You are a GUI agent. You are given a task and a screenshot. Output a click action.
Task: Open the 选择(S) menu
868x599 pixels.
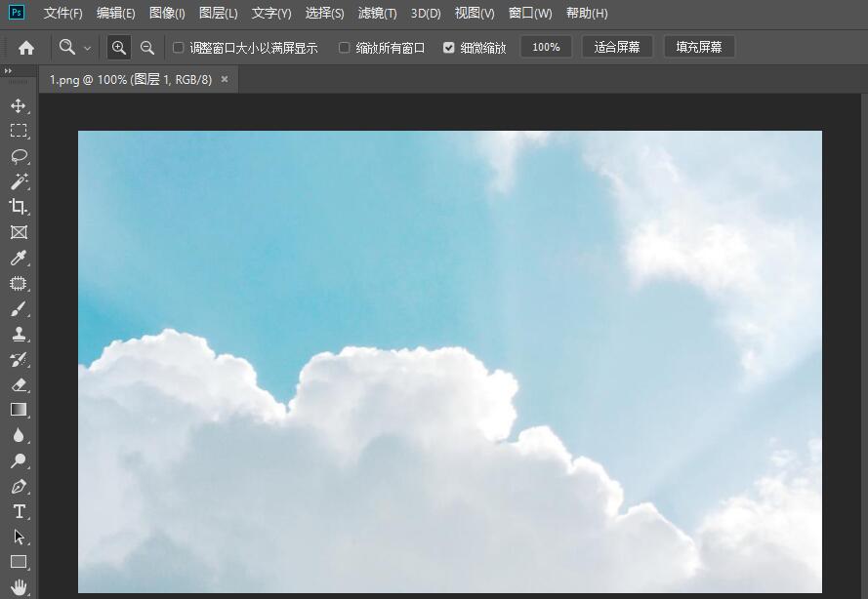(324, 13)
